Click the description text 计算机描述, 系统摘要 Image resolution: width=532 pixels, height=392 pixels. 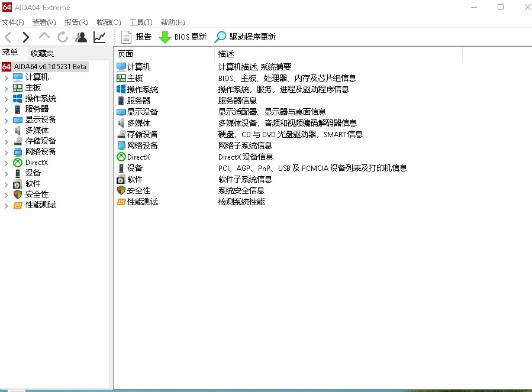pyautogui.click(x=254, y=67)
